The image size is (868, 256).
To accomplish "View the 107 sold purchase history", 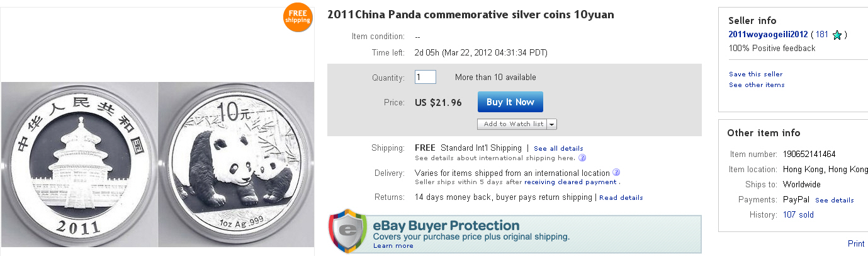I will (x=798, y=215).
